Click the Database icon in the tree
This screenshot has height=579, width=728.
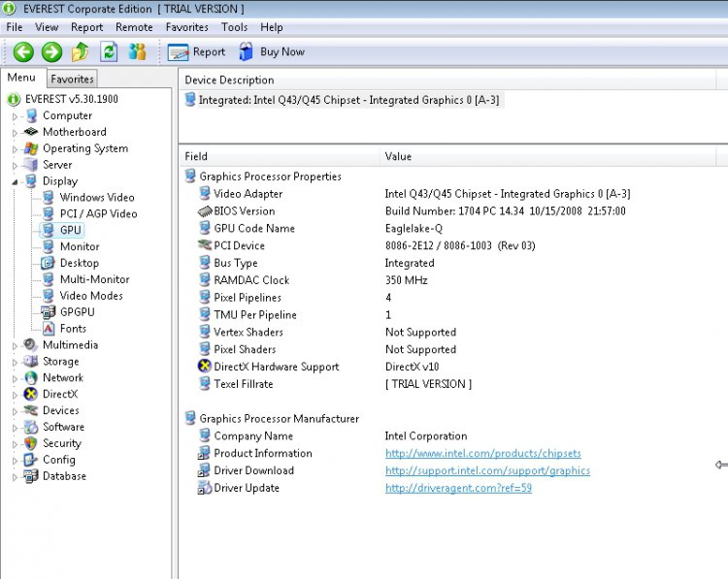click(x=31, y=476)
